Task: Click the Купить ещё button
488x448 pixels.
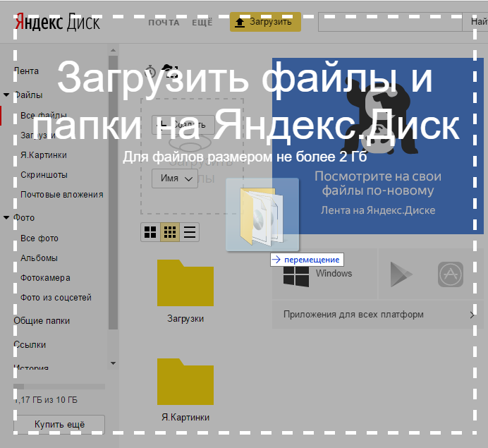Action: (x=59, y=424)
